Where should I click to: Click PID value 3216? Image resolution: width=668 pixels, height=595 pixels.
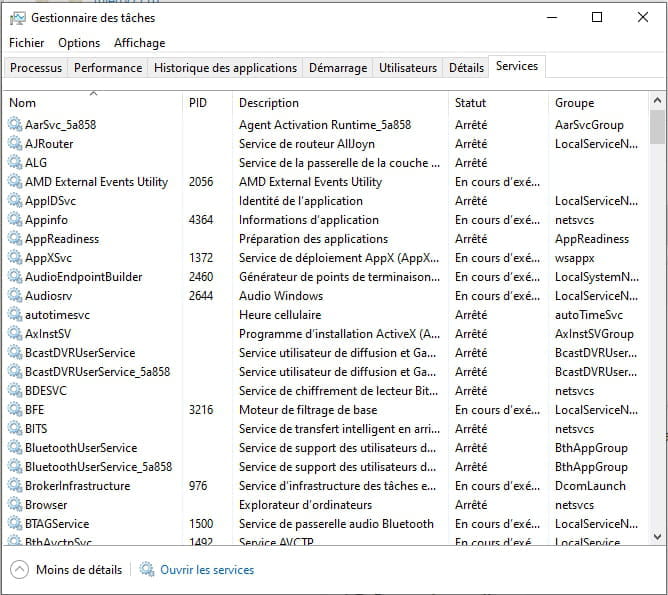[x=201, y=410]
